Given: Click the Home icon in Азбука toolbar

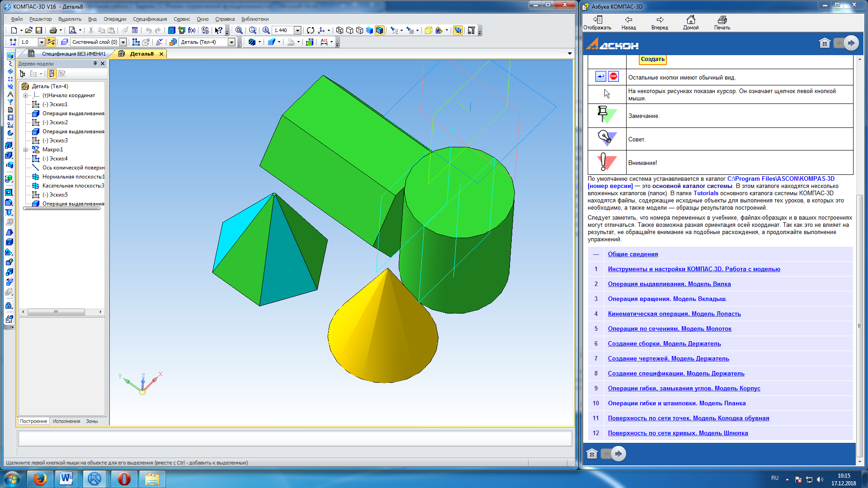Looking at the screenshot, I should 691,23.
